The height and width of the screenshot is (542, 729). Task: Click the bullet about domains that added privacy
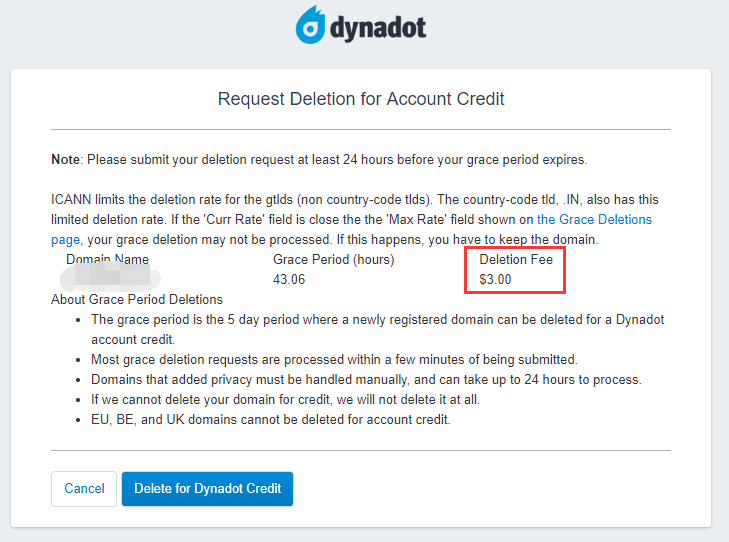click(x=366, y=379)
